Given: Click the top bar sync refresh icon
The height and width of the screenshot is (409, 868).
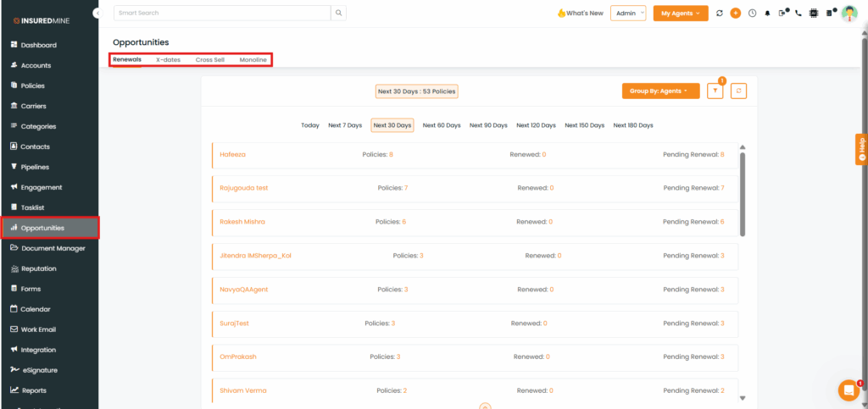Looking at the screenshot, I should 720,14.
